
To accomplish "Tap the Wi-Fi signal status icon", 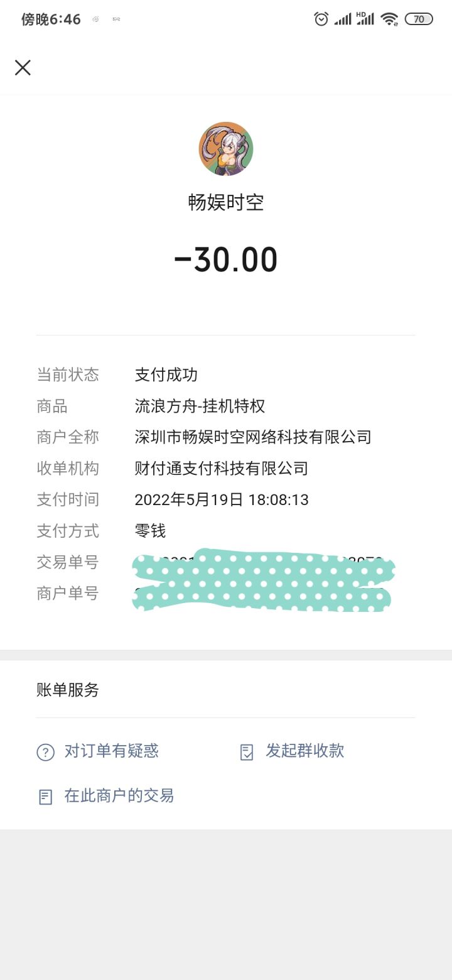I will tap(389, 19).
